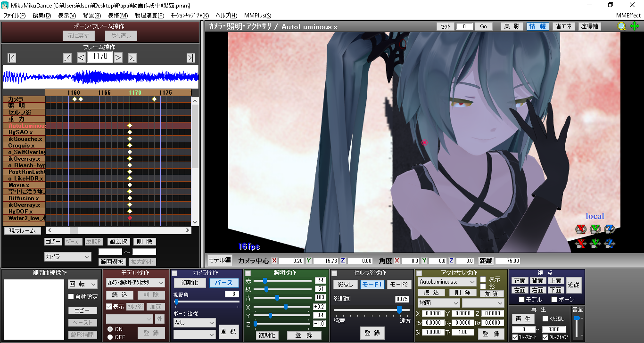Adjust the 影範囲 shadow range slider
This screenshot has height=343, width=644.
point(372,310)
